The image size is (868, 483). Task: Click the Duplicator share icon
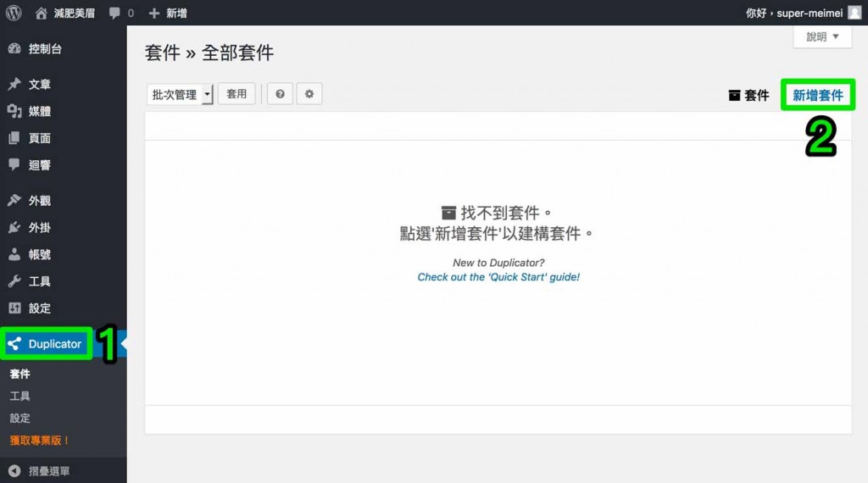[x=14, y=343]
